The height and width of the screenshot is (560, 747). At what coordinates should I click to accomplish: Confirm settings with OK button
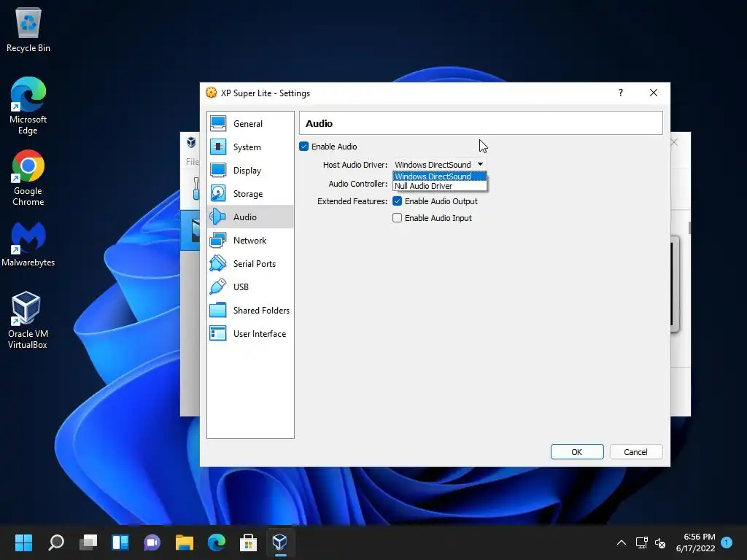tap(577, 452)
